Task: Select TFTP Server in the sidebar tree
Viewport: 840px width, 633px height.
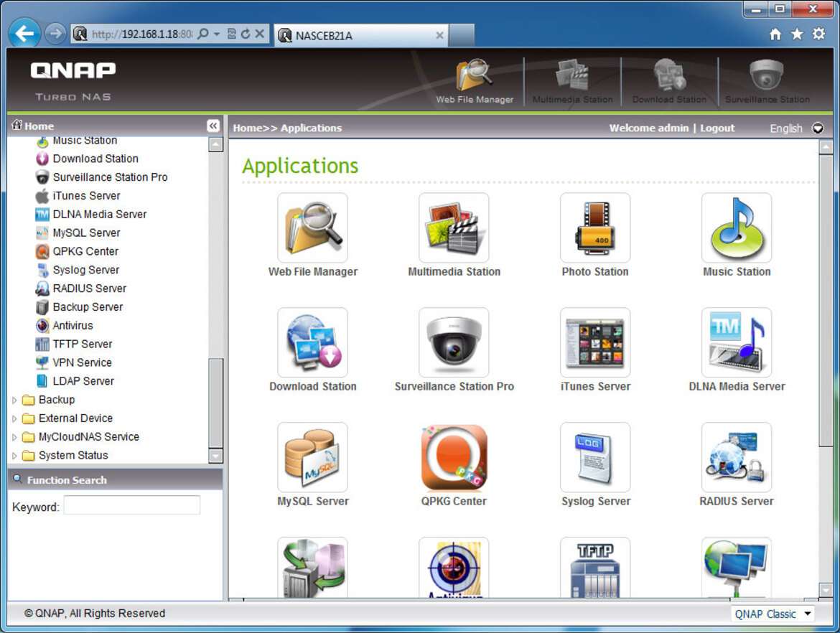Action: [x=83, y=344]
